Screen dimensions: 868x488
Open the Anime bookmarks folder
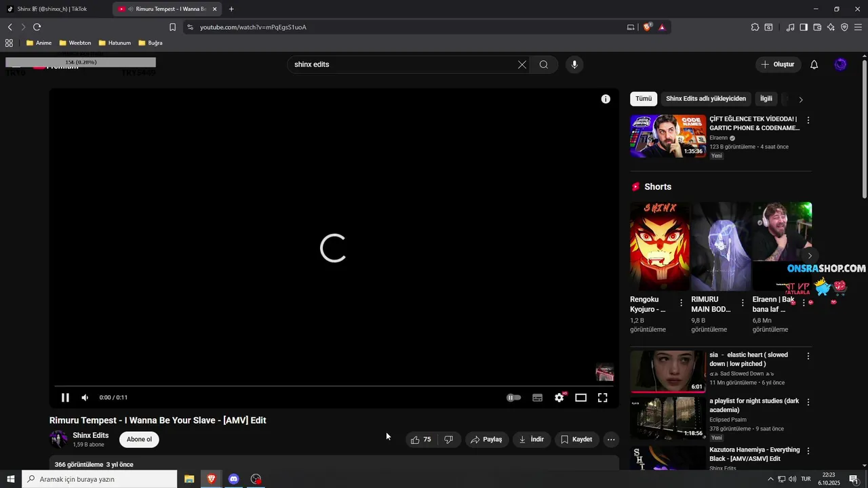(x=39, y=43)
